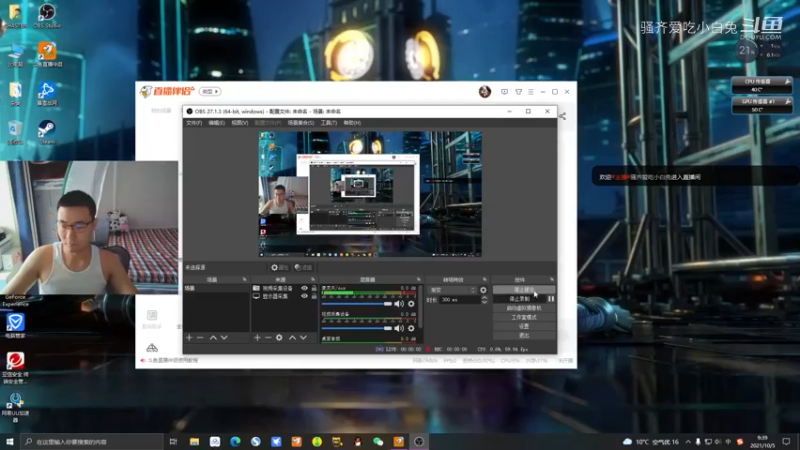This screenshot has width=800, height=450.
Task: Open 麦克风/Aux audio settings gear
Action: (x=411, y=304)
